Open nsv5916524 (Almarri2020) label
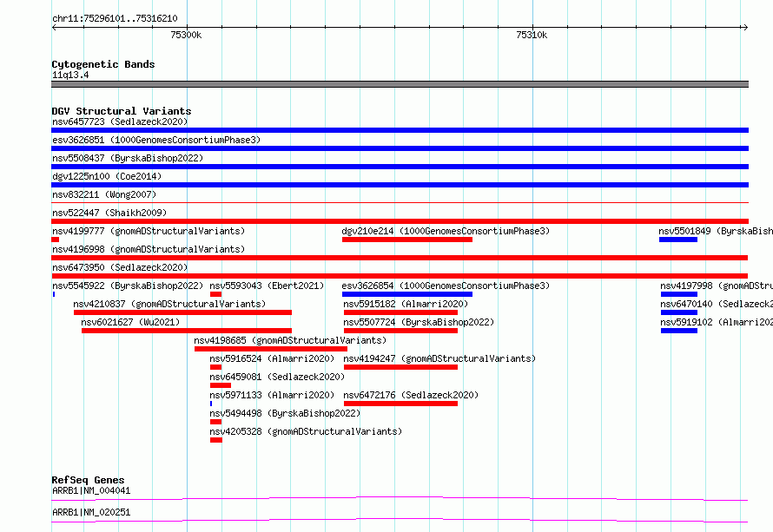Image resolution: width=773 pixels, height=532 pixels. click(x=272, y=358)
